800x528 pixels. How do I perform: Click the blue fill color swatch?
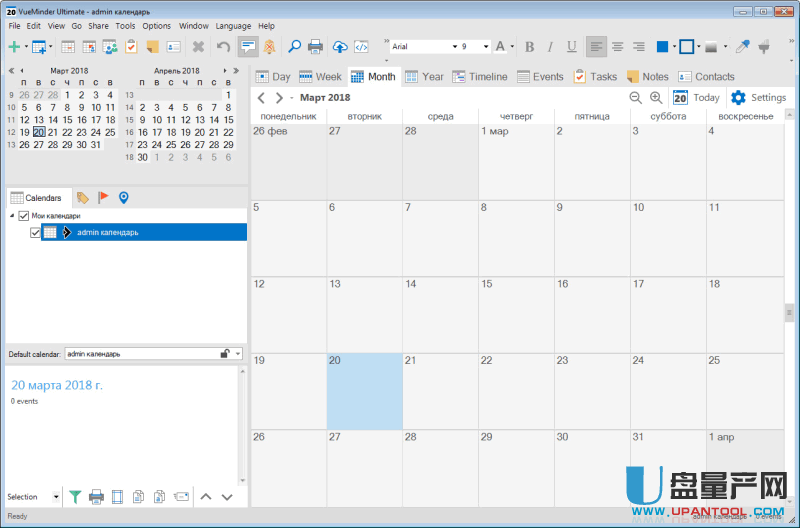(661, 47)
